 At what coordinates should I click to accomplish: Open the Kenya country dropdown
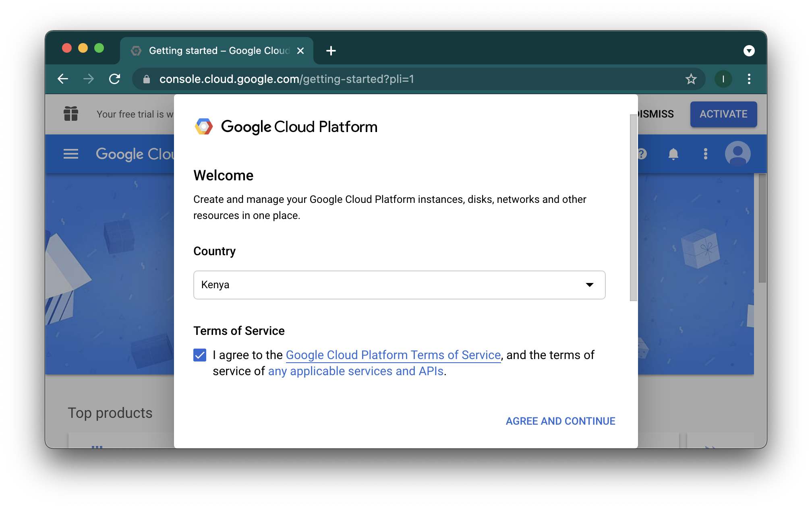pyautogui.click(x=399, y=285)
